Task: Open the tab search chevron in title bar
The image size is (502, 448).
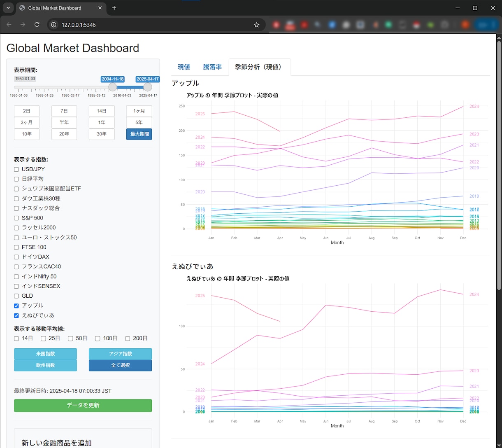Action: (x=8, y=8)
